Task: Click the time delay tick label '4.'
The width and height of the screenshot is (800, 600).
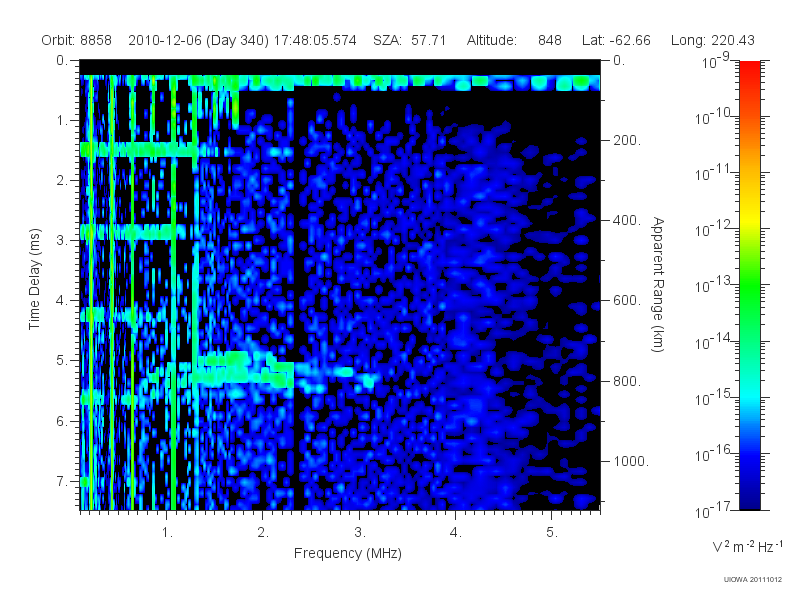Action: coord(62,301)
